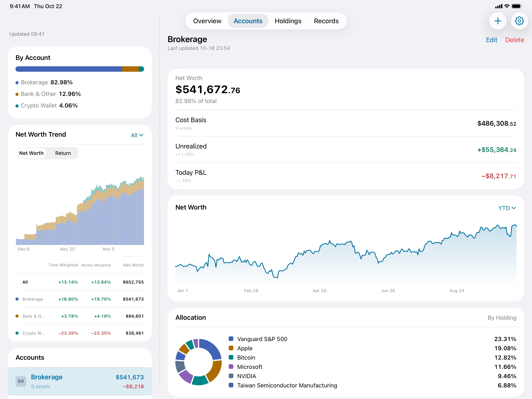Tap the Net Worth Trend bar chart
Viewport: 532px width, 399px height.
pyautogui.click(x=80, y=211)
